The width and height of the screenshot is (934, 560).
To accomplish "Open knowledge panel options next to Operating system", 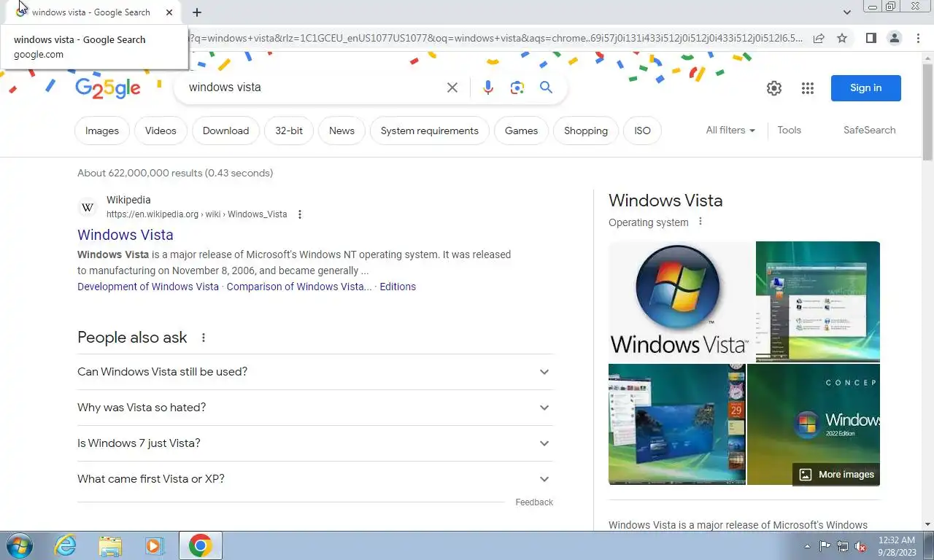I will (700, 222).
